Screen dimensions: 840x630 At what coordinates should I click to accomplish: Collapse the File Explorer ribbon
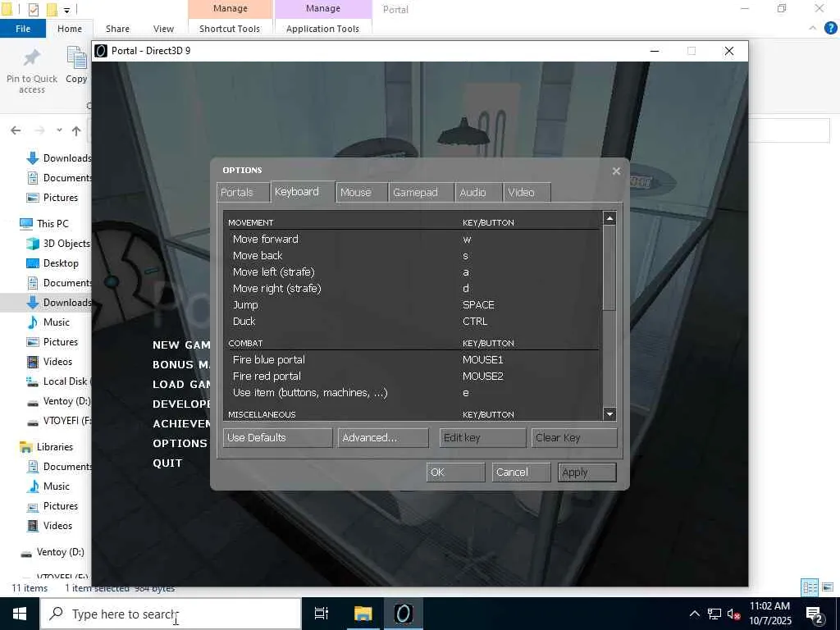click(813, 28)
